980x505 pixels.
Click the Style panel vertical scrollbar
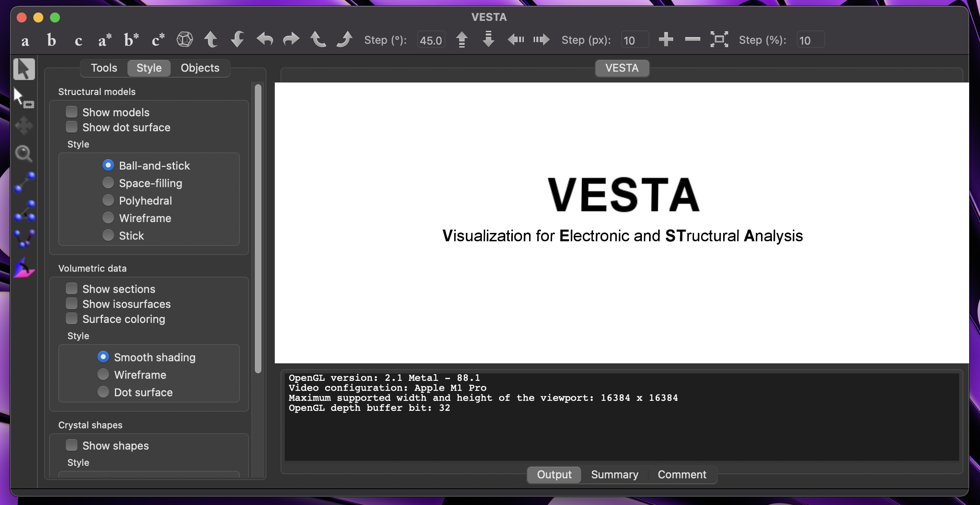258,228
